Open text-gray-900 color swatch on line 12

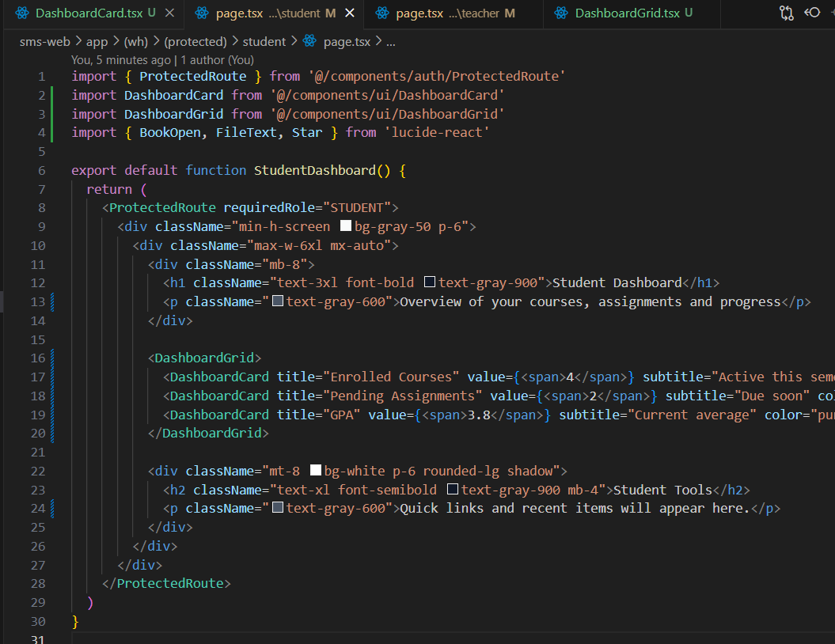pos(430,282)
